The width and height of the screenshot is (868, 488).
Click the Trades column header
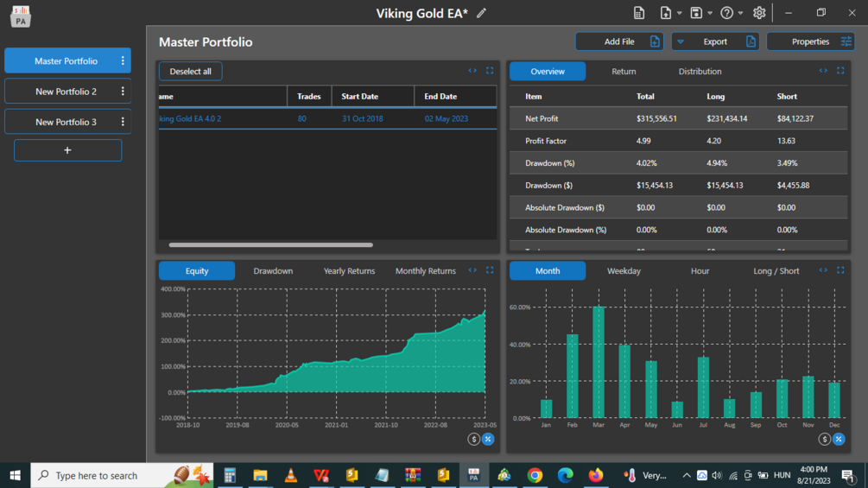309,96
